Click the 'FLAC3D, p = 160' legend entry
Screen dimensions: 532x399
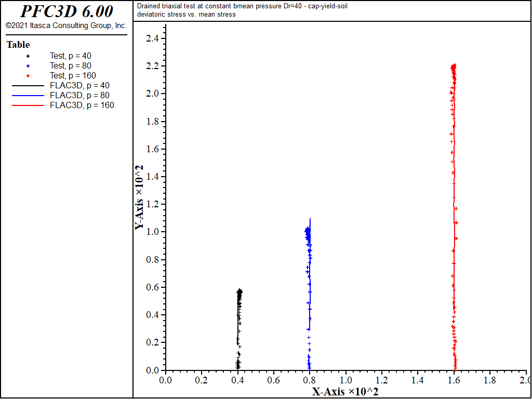(82, 105)
